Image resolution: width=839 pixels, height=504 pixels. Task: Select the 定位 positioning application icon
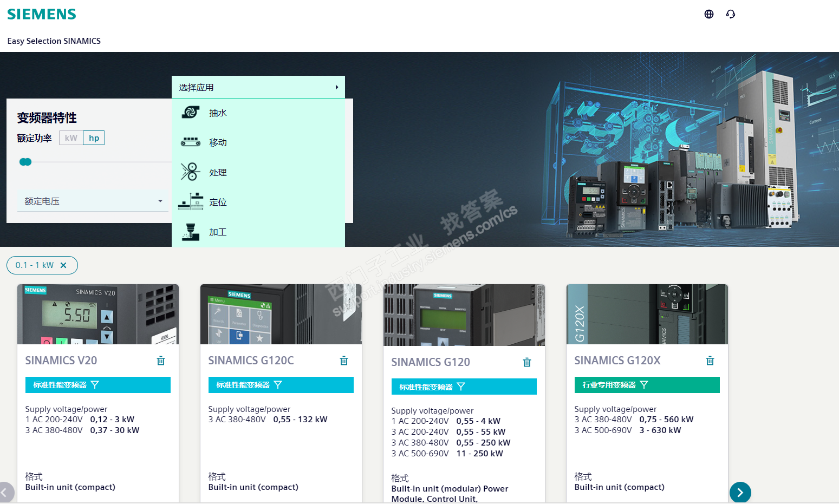point(191,202)
